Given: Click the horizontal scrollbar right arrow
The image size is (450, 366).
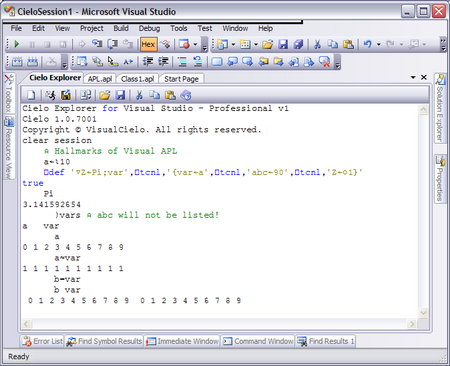Looking at the screenshot, I should 412,324.
